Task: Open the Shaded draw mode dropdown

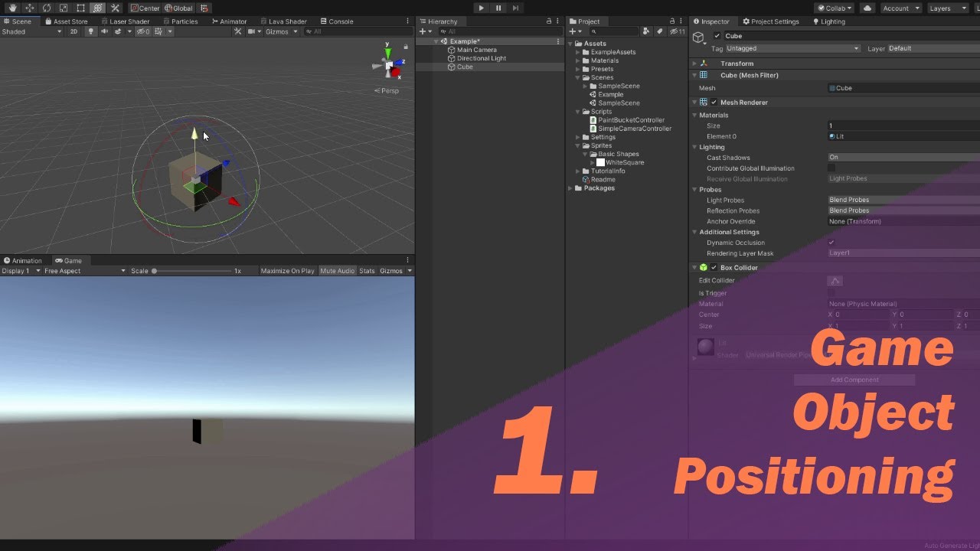Action: pos(32,31)
